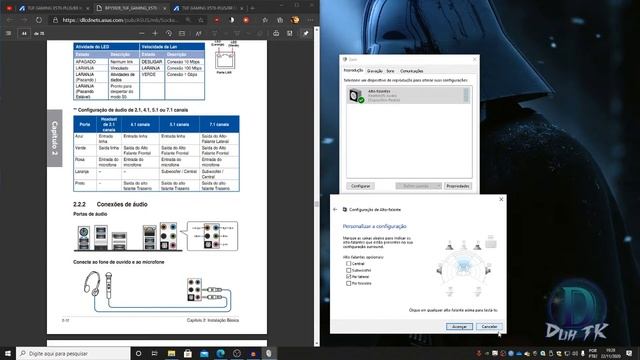Click Cancelar button in speaker setup

pyautogui.click(x=489, y=327)
